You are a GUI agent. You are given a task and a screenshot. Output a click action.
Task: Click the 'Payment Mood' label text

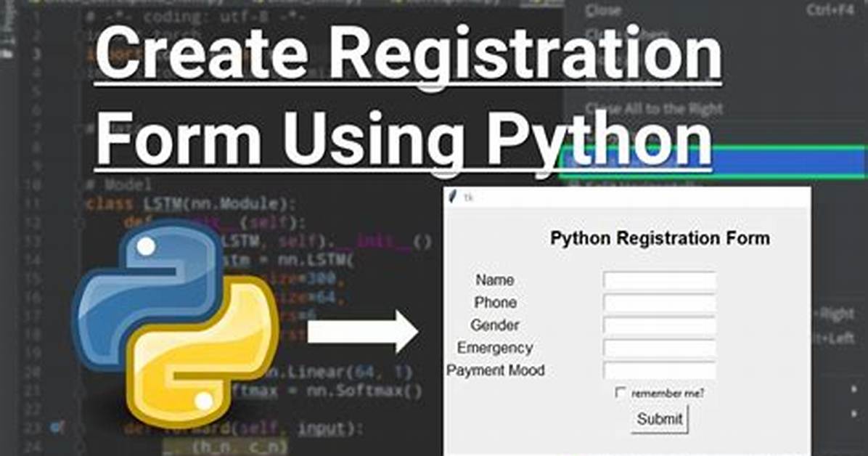pos(496,370)
